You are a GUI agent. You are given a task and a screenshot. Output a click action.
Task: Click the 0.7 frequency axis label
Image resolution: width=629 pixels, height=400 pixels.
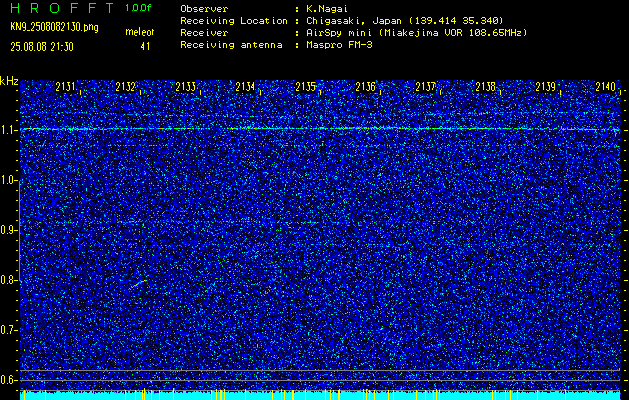tap(8, 330)
